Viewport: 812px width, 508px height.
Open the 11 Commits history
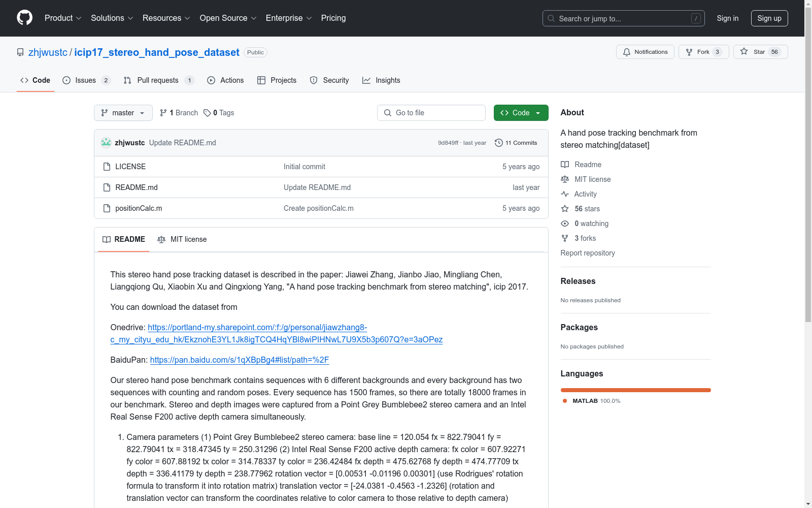pos(516,143)
